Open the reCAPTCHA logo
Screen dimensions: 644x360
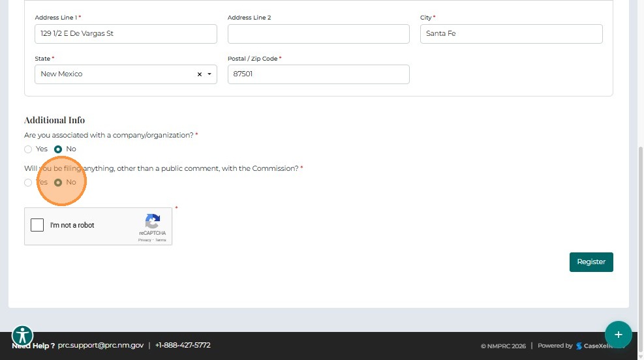[153, 221]
